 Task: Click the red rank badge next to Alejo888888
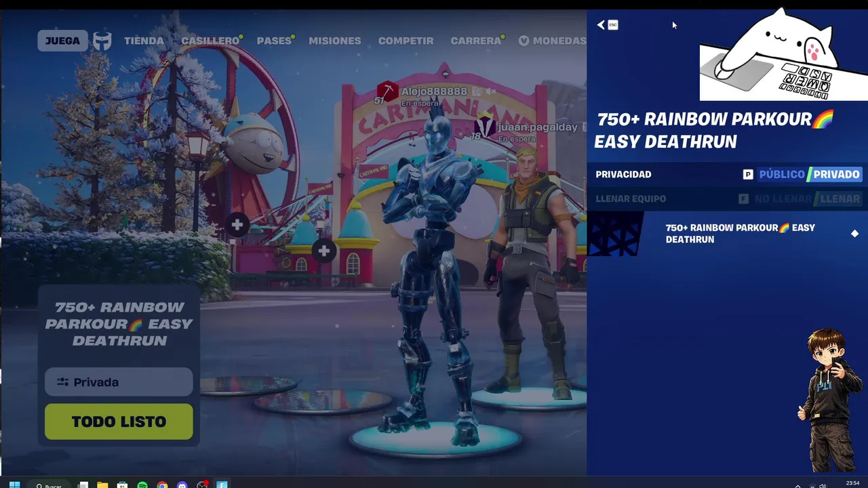pos(387,91)
